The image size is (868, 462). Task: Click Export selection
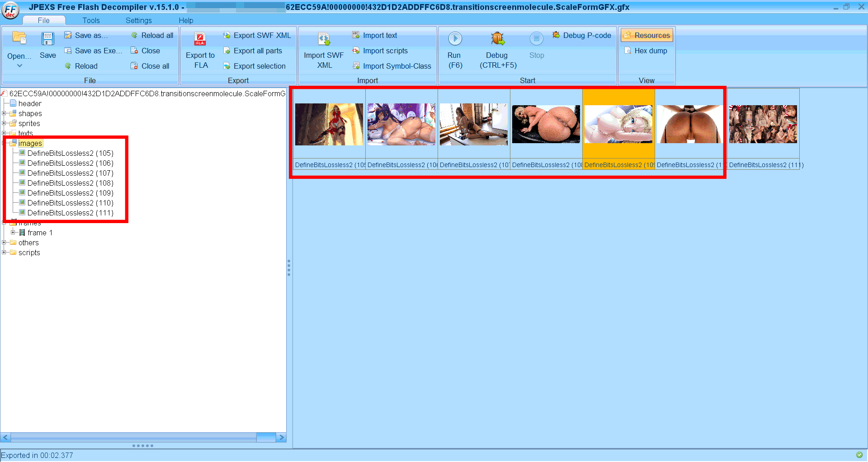254,66
